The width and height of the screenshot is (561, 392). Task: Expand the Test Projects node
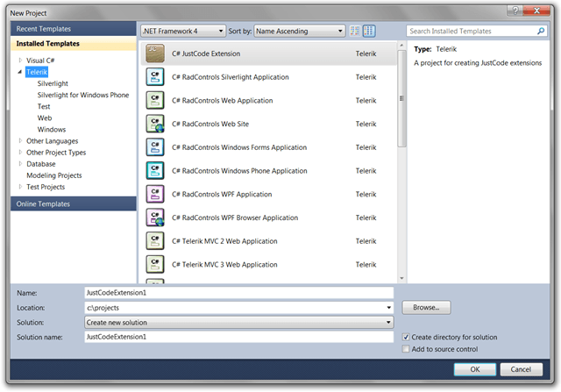coord(20,187)
